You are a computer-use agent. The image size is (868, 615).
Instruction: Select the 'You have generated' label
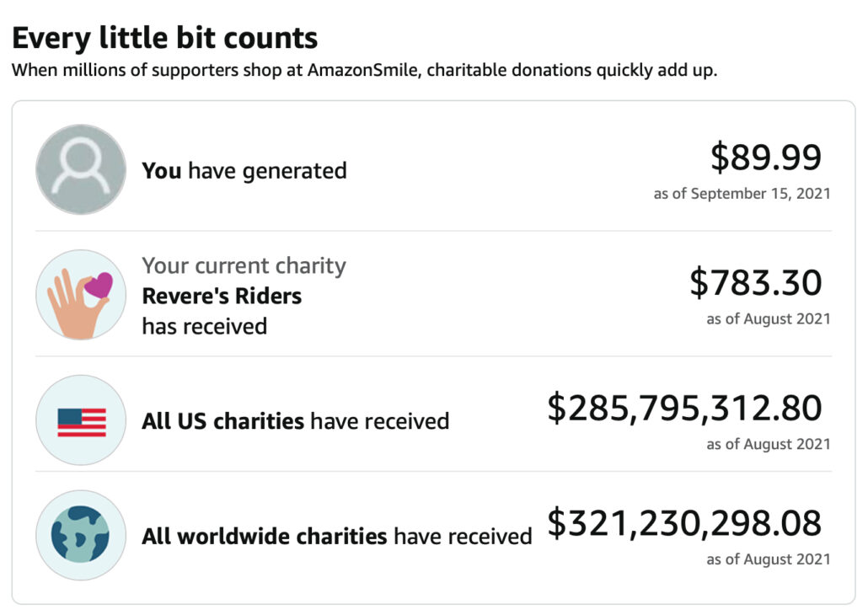click(244, 170)
